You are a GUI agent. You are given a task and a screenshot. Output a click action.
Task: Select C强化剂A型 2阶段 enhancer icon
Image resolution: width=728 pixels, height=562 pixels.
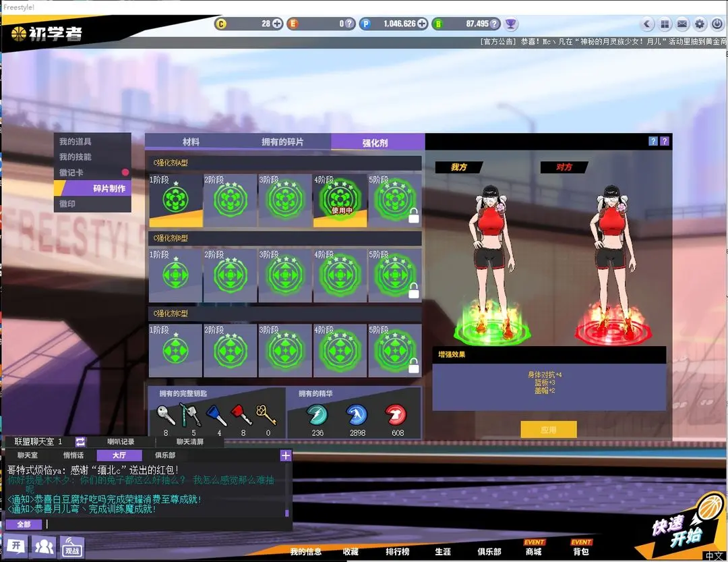231,200
